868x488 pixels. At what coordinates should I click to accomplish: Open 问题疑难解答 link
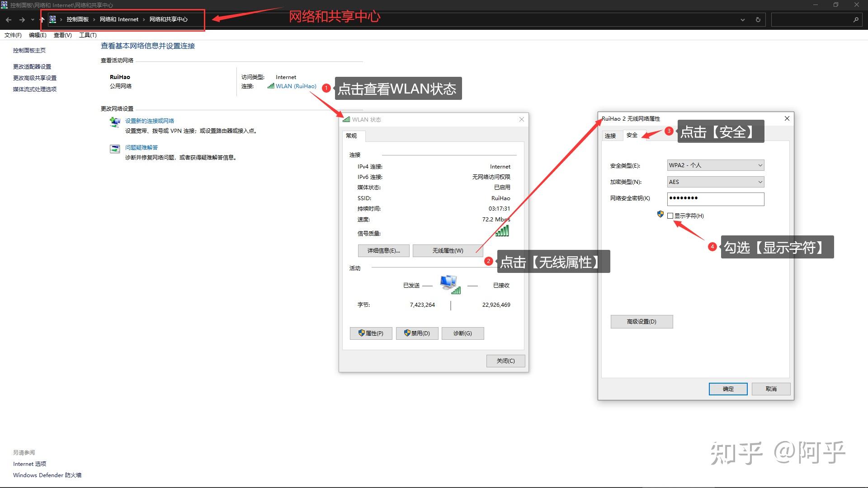[142, 148]
